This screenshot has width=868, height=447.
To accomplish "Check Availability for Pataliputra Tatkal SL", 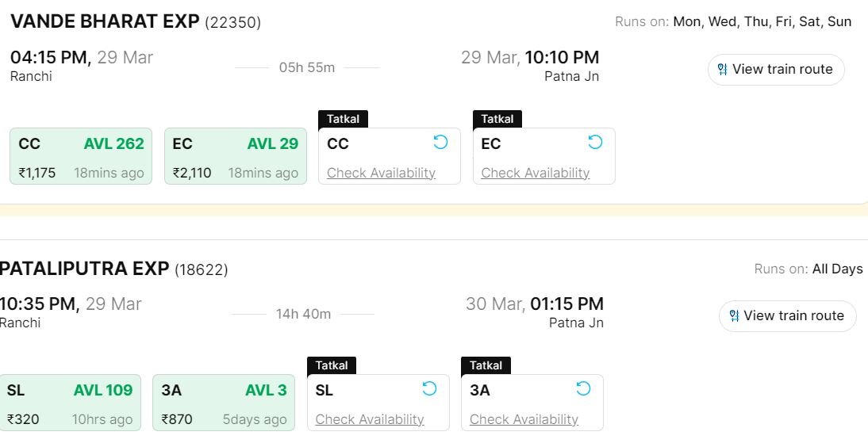I will pyautogui.click(x=370, y=419).
